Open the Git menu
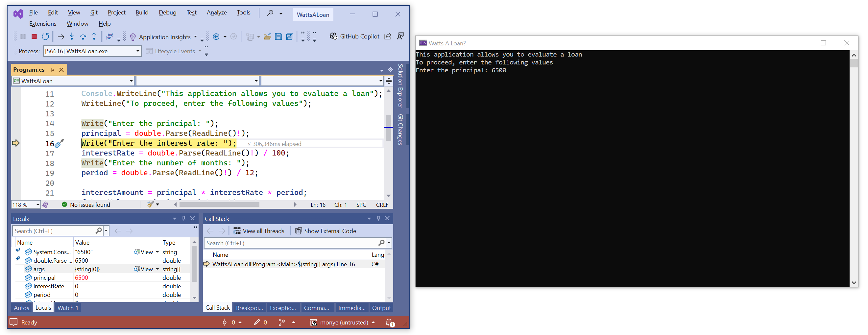 94,12
